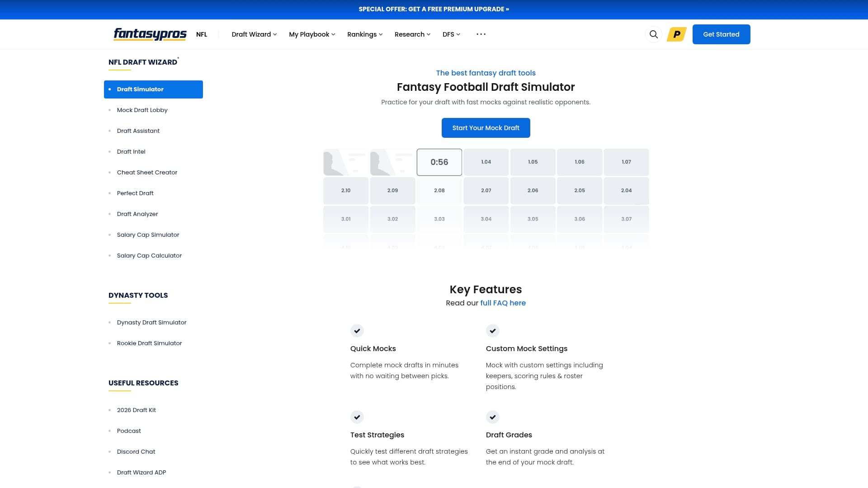Click the Test Strategies checkmark icon

(x=357, y=417)
